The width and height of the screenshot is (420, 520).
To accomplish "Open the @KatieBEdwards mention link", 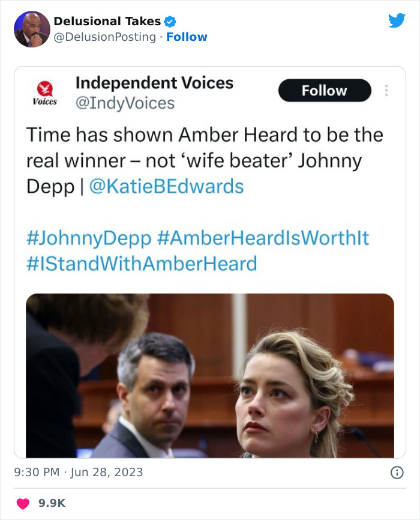I will (x=166, y=186).
